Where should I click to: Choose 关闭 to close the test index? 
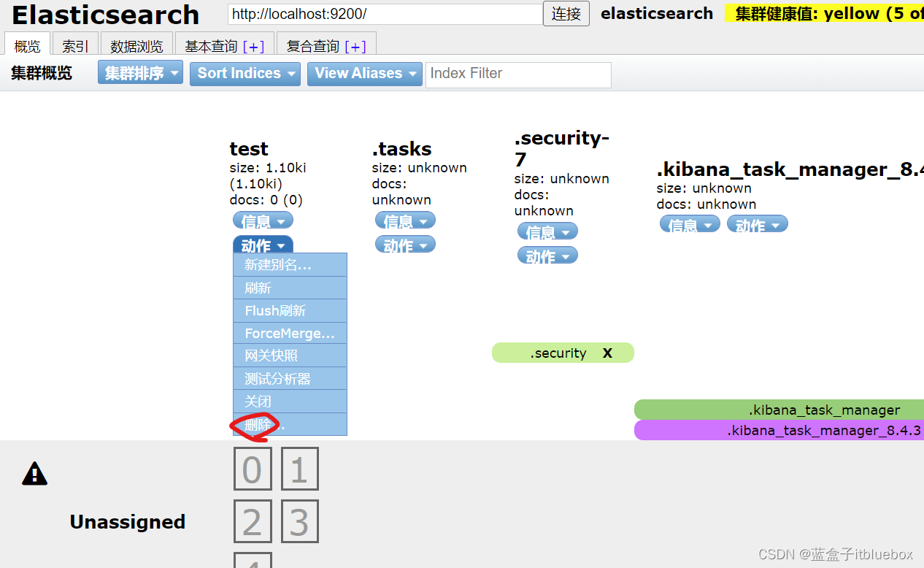pos(290,401)
